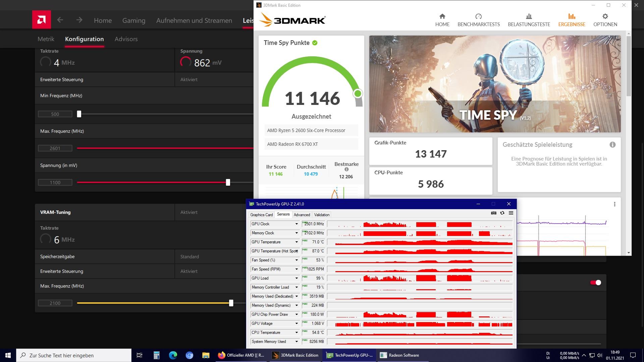The height and width of the screenshot is (362, 644).
Task: Toggle the red switch in Radeon Software
Action: (596, 283)
